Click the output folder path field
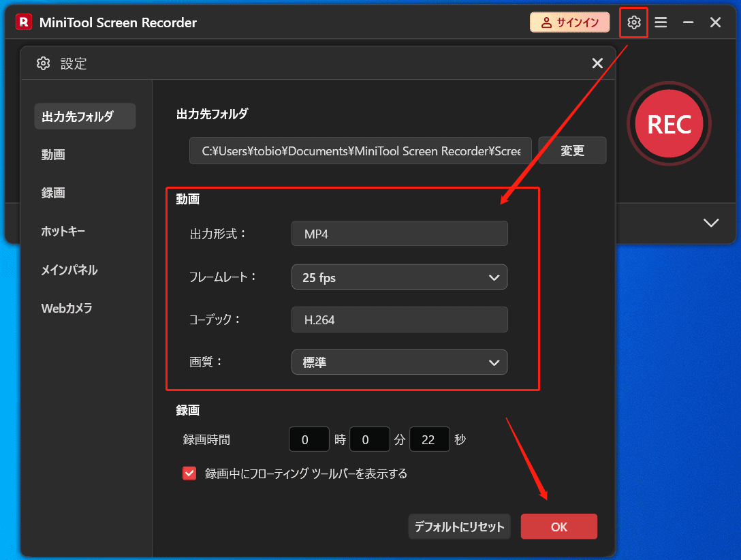 point(360,151)
